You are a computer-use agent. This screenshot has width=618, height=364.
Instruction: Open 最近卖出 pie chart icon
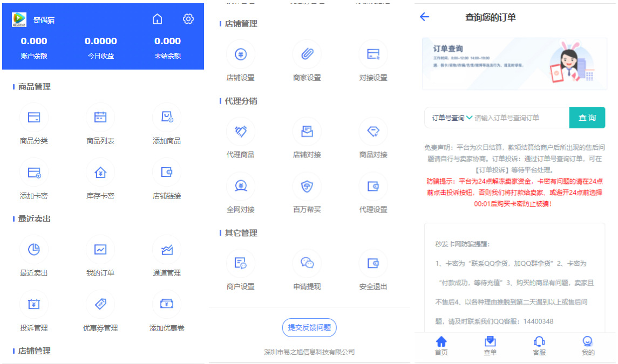[x=34, y=249]
